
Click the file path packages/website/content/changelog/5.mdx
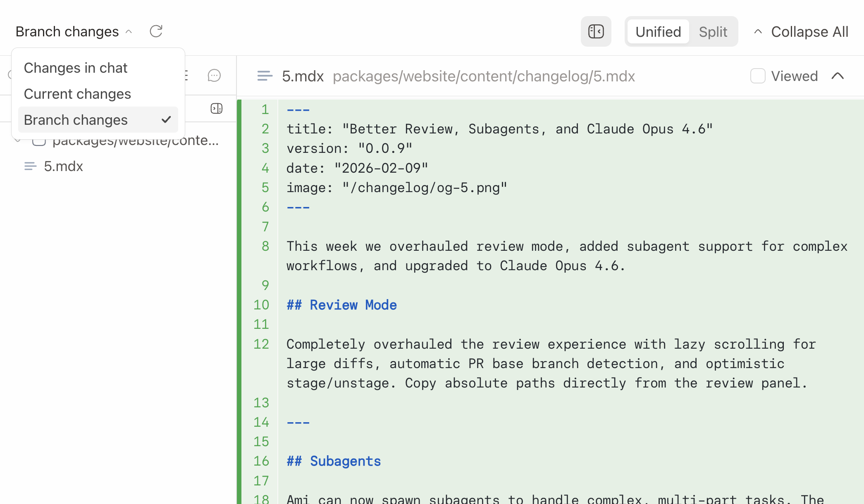(x=484, y=76)
